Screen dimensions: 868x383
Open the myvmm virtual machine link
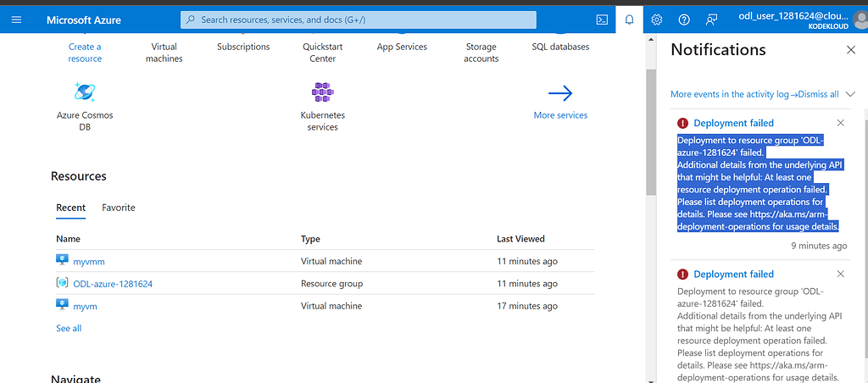[89, 262]
